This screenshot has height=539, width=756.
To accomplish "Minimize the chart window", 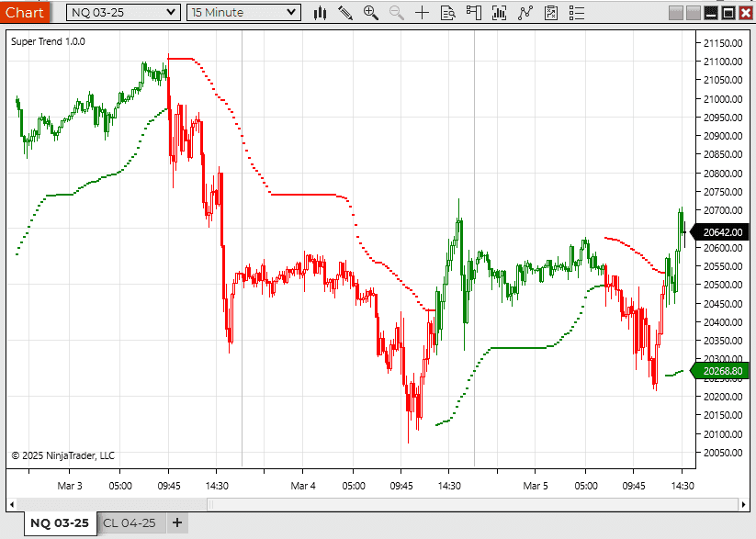I will (711, 13).
